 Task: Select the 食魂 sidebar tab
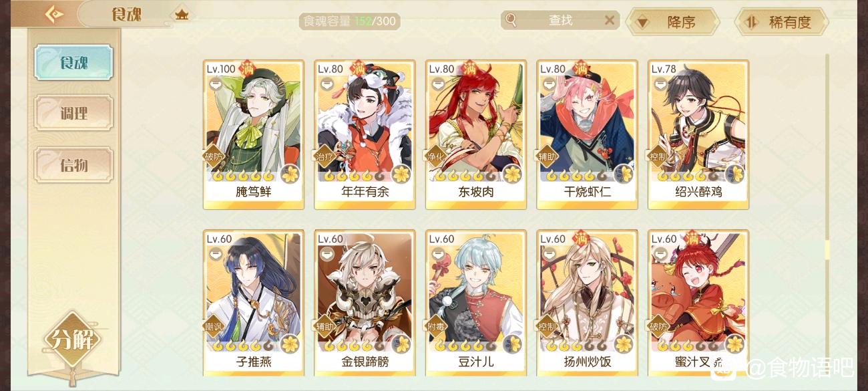73,62
